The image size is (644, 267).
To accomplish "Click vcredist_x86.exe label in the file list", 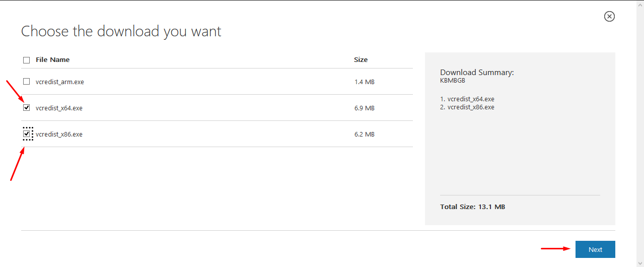I will click(59, 134).
